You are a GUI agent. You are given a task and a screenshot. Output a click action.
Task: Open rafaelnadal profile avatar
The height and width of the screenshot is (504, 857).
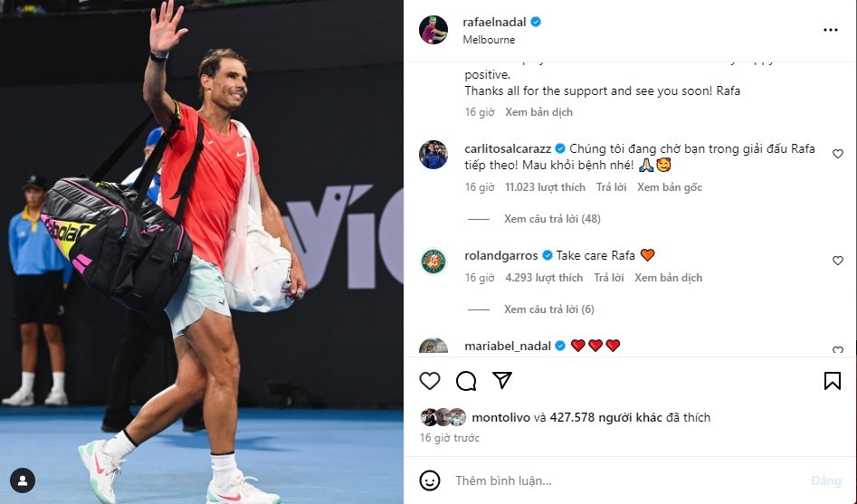pyautogui.click(x=433, y=30)
